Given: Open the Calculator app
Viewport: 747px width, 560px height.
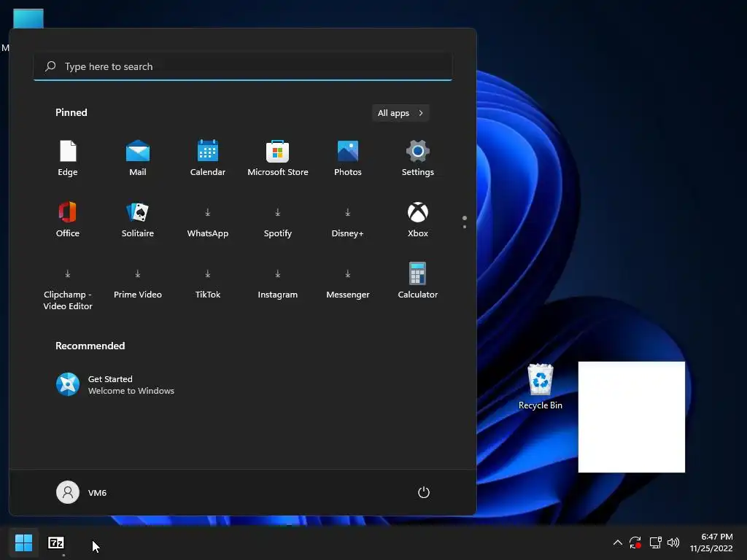Looking at the screenshot, I should tap(418, 281).
